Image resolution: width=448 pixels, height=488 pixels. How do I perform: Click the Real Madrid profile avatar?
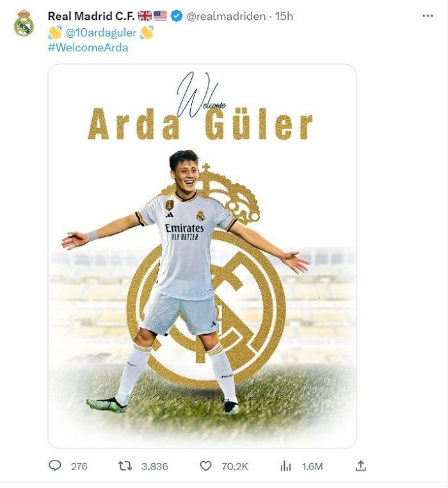pyautogui.click(x=24, y=23)
